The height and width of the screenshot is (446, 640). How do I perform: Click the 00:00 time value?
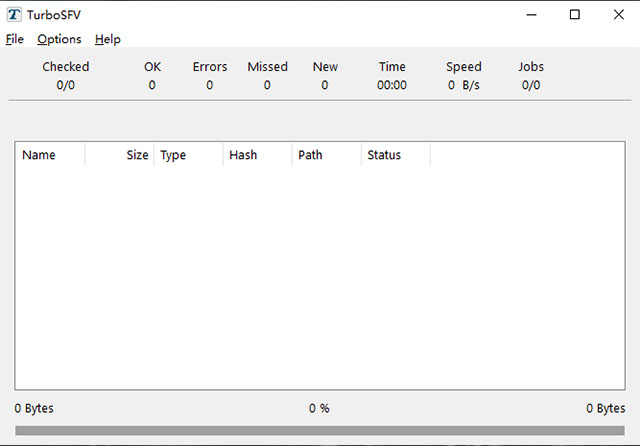click(x=392, y=85)
